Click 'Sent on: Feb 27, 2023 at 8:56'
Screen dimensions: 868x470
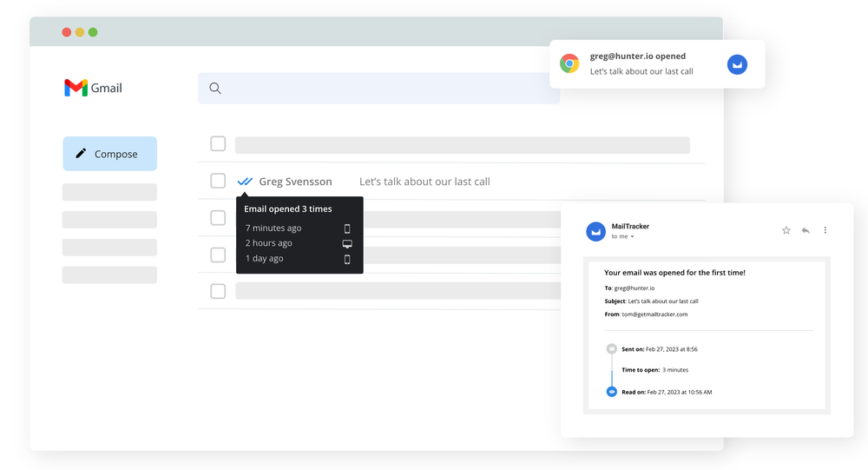click(x=660, y=349)
